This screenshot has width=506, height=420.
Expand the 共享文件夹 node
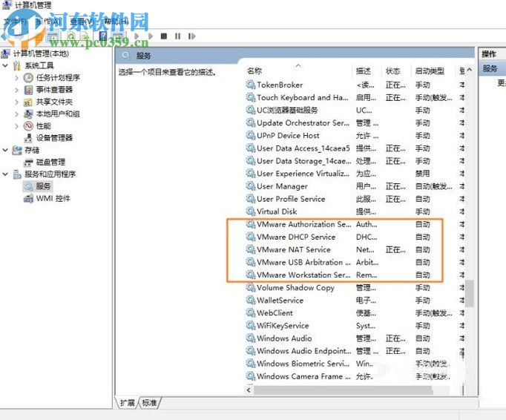16,102
